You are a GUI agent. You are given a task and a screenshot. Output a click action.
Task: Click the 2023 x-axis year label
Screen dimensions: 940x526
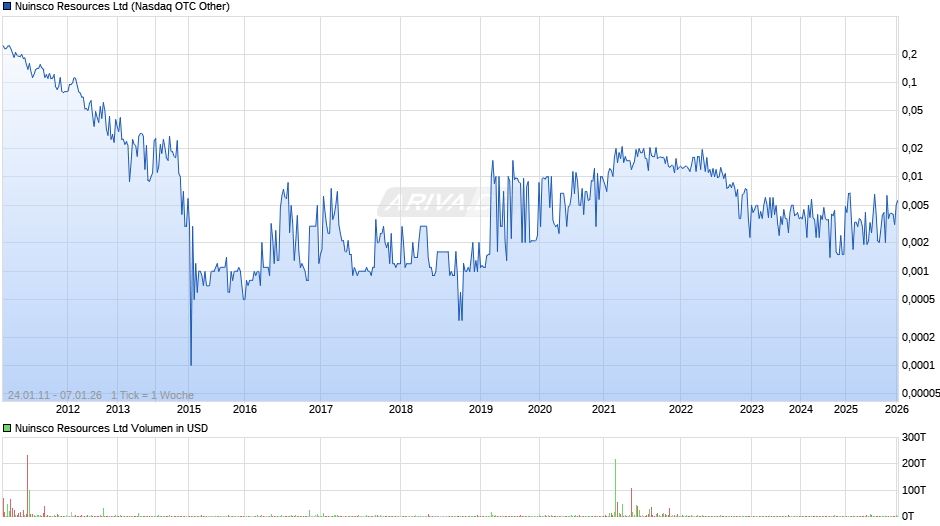coord(752,409)
